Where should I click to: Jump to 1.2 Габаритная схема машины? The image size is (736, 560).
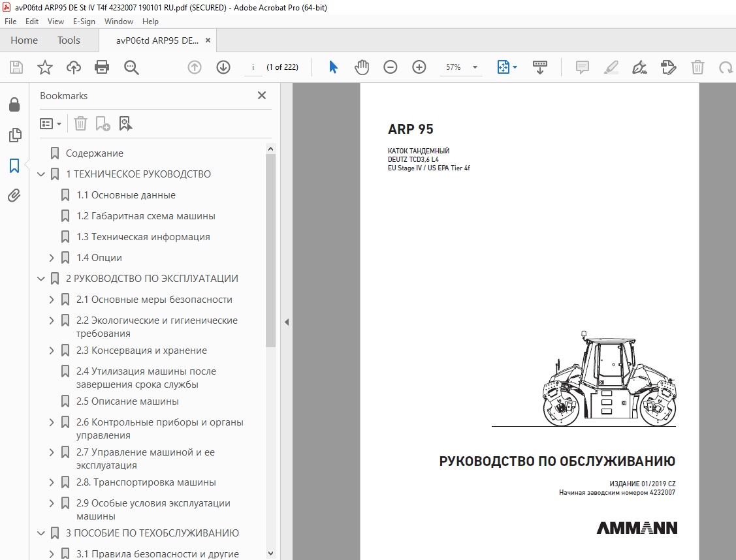click(146, 216)
